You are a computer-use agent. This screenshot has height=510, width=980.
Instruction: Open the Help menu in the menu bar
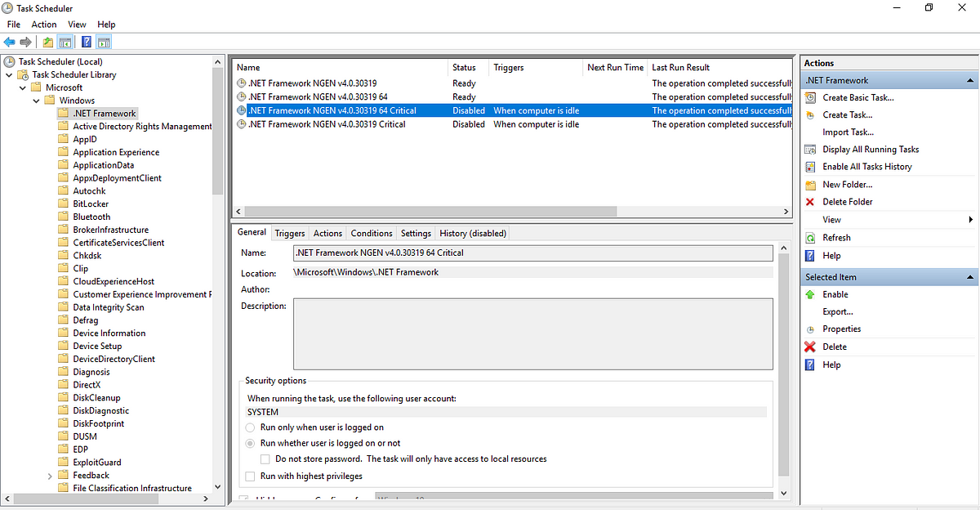tap(106, 25)
